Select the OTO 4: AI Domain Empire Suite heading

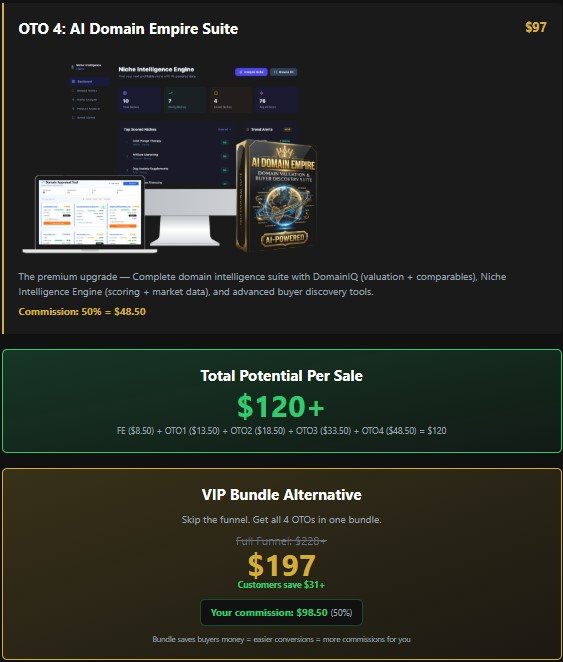click(128, 29)
